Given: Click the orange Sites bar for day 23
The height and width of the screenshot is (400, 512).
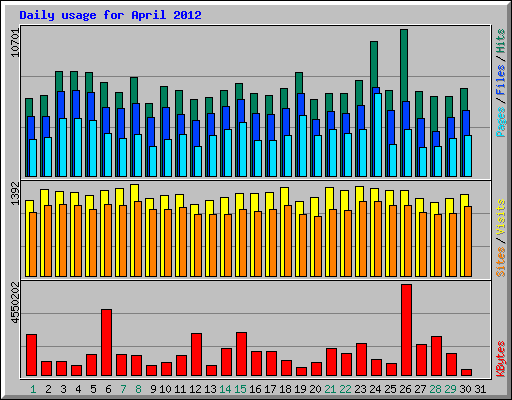Looking at the screenshot, I should 363,239.
